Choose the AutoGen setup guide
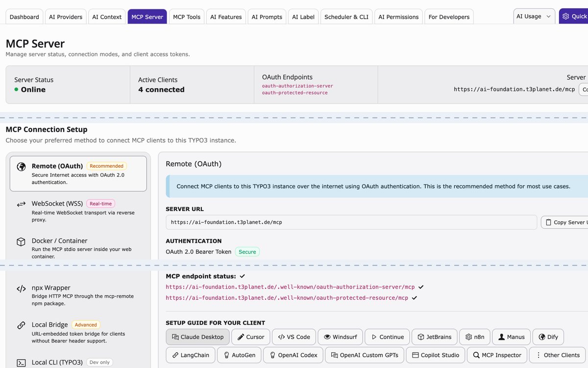The height and width of the screenshot is (368, 588). pyautogui.click(x=239, y=355)
